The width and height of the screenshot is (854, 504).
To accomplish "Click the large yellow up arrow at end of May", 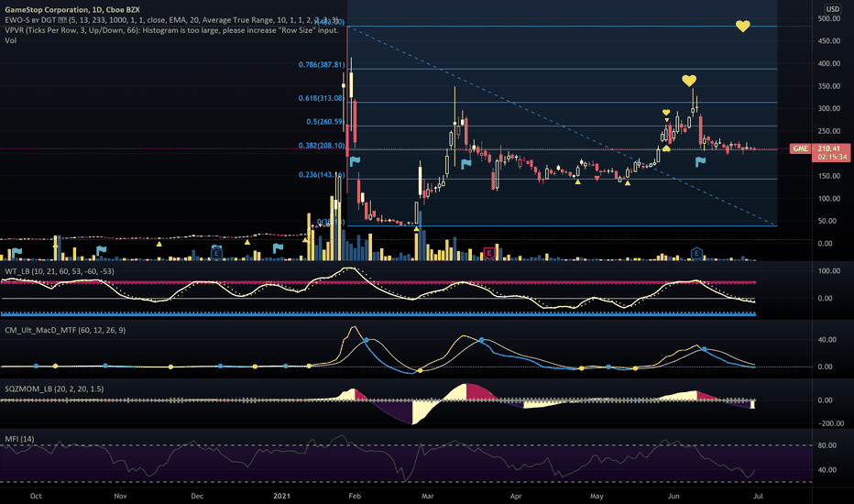I will point(665,148).
